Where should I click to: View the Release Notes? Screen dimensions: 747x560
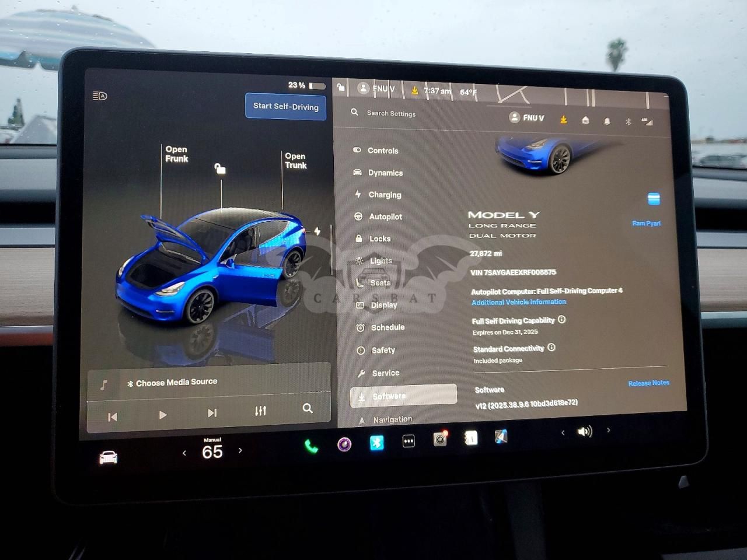648,383
